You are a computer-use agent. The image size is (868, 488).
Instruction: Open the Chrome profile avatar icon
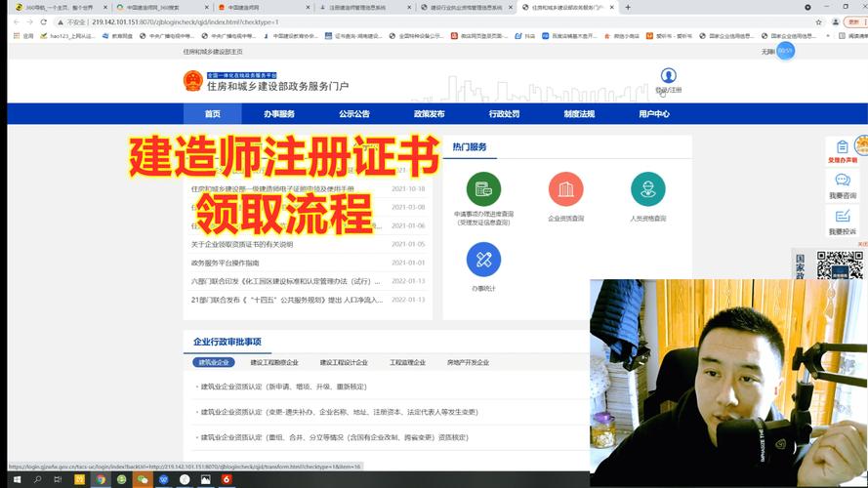[x=836, y=22]
